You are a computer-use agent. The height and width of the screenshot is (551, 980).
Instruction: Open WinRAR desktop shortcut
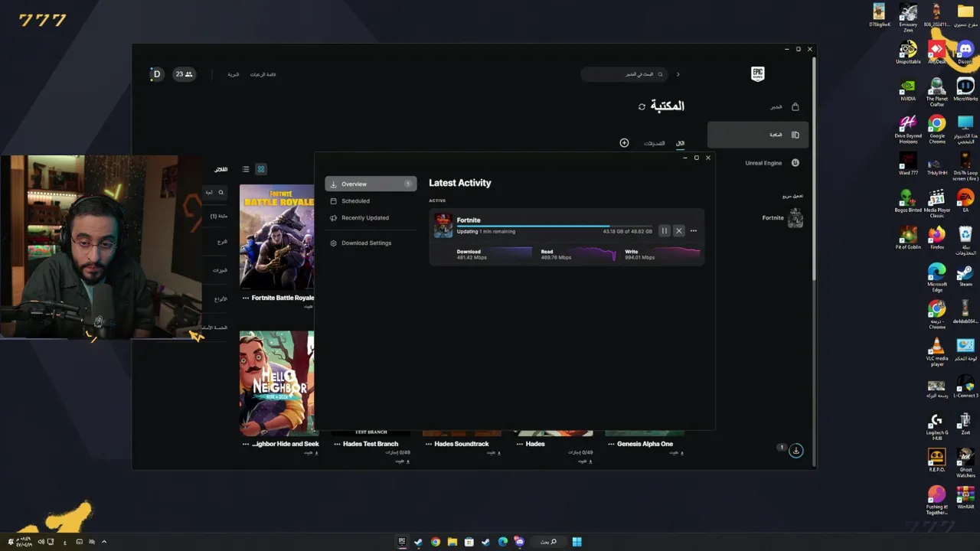(x=965, y=497)
